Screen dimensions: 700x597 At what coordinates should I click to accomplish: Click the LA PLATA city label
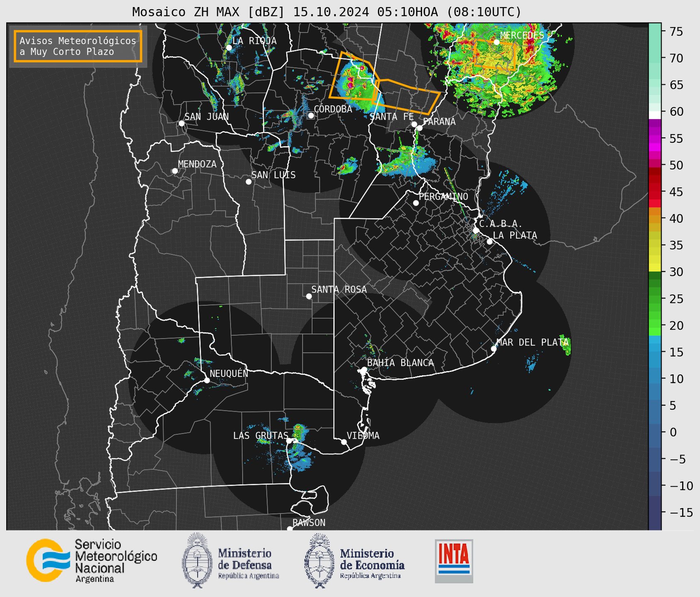(515, 235)
